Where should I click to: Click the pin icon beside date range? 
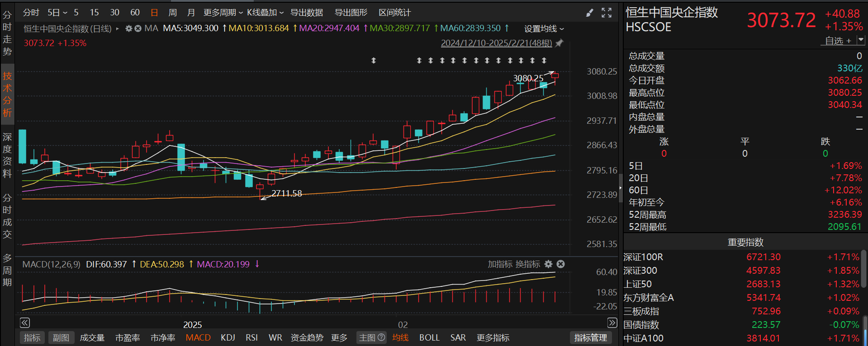pyautogui.click(x=560, y=43)
